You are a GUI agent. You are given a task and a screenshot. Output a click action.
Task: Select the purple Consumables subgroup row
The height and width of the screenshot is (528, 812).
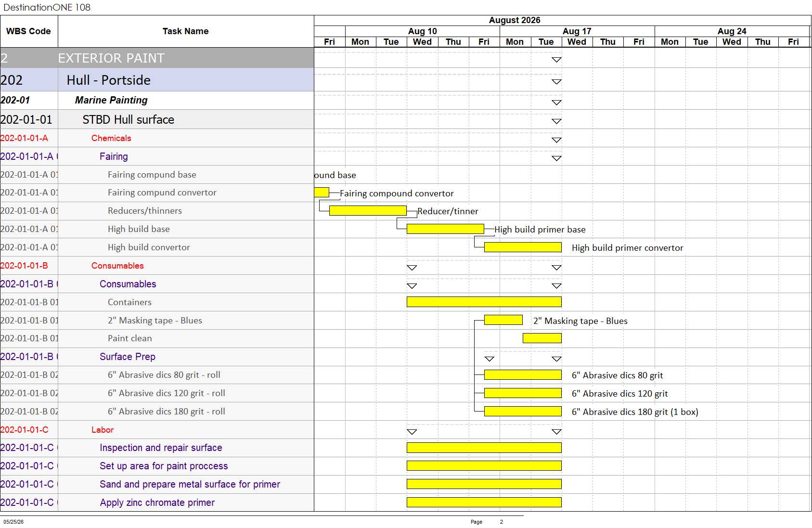pos(157,284)
